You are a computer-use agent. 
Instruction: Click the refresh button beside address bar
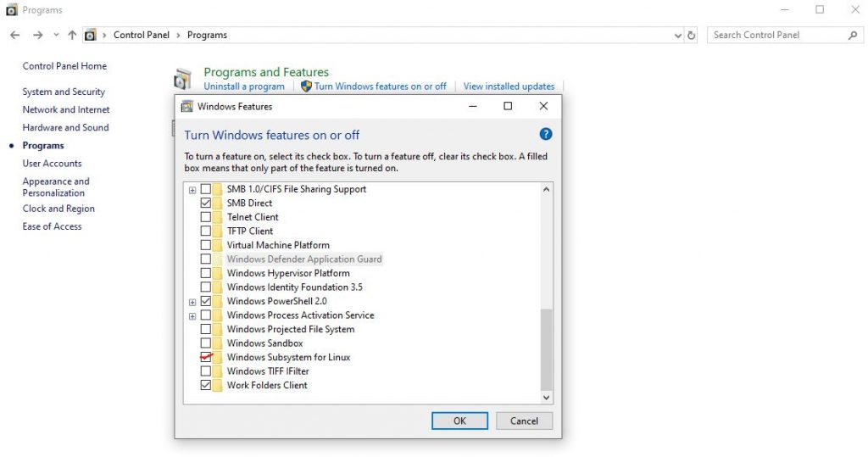(691, 35)
